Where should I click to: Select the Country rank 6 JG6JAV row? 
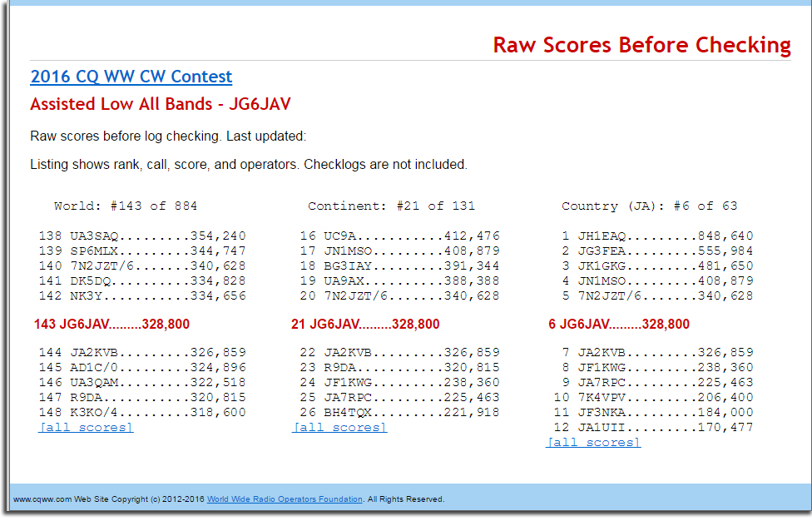click(x=618, y=325)
